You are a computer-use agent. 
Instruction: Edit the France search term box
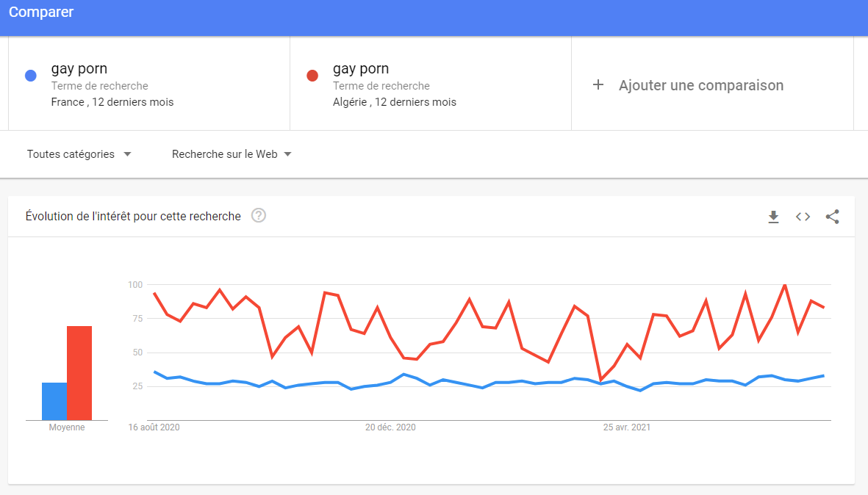point(149,84)
